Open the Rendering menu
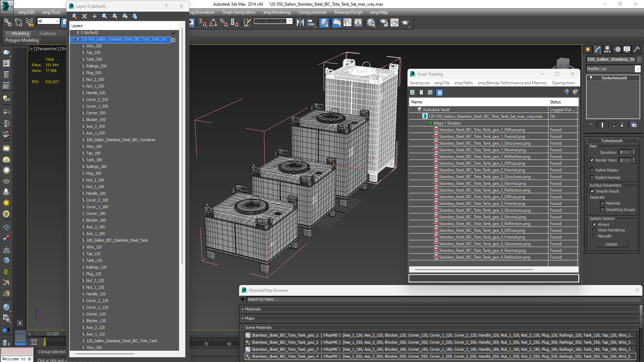 (277, 12)
